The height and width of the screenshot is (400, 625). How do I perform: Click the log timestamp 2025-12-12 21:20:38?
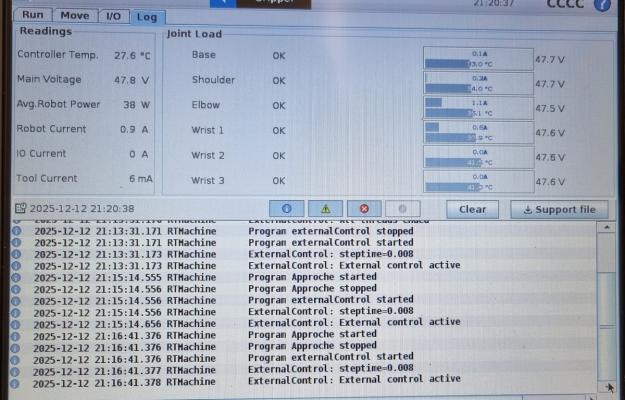[x=82, y=209]
